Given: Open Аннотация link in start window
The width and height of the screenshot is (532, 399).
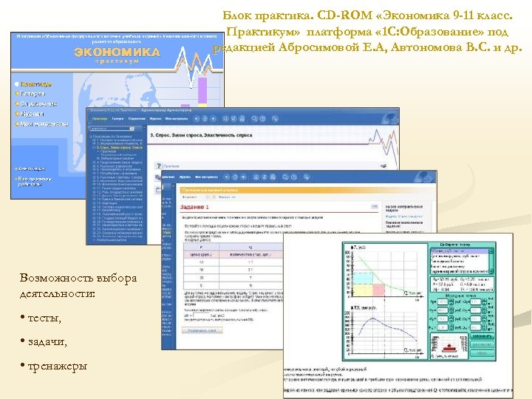Looking at the screenshot, I should pos(31,168).
